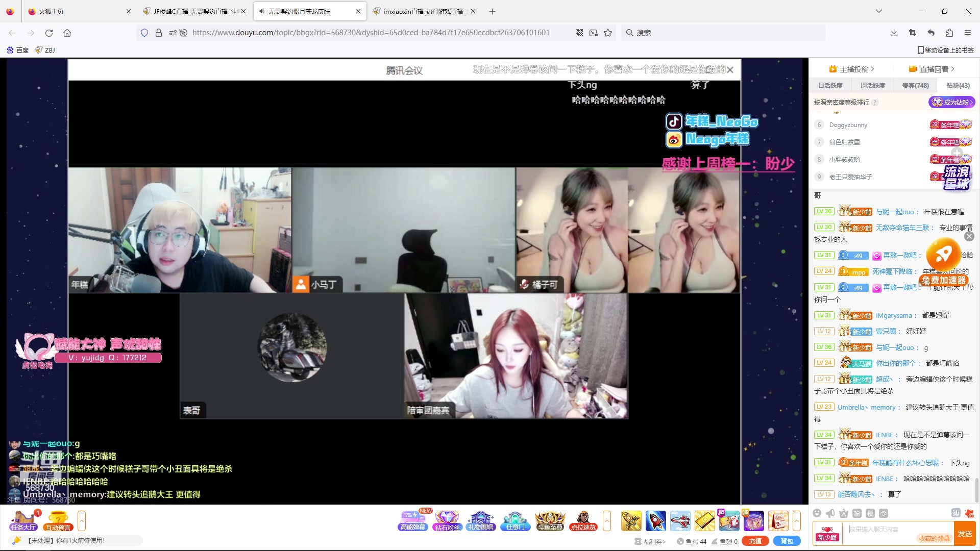Open the 新少爺 fan badge selector
Screen dimensions: 980x551
[827, 534]
